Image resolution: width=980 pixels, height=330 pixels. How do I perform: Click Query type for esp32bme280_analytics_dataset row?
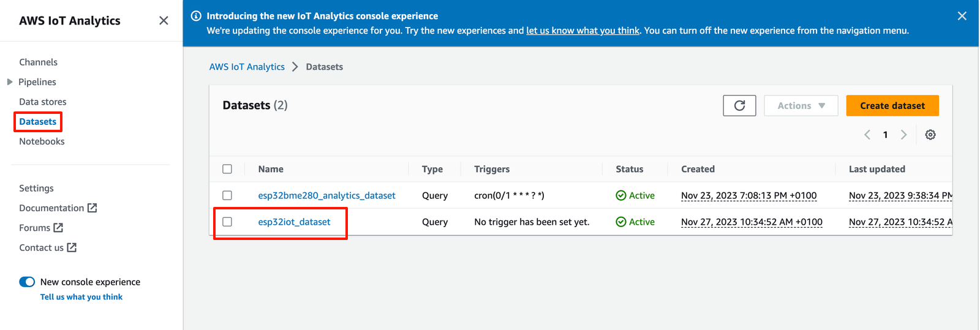tap(435, 195)
